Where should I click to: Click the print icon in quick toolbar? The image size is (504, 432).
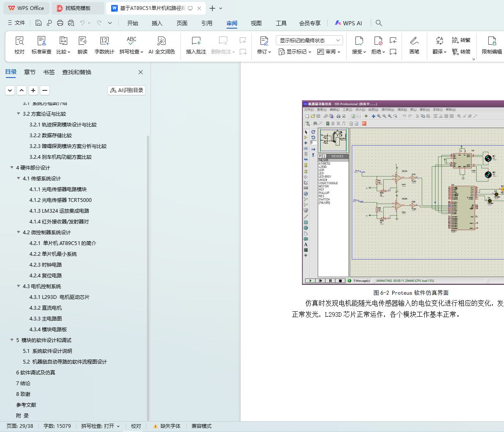tap(60, 23)
